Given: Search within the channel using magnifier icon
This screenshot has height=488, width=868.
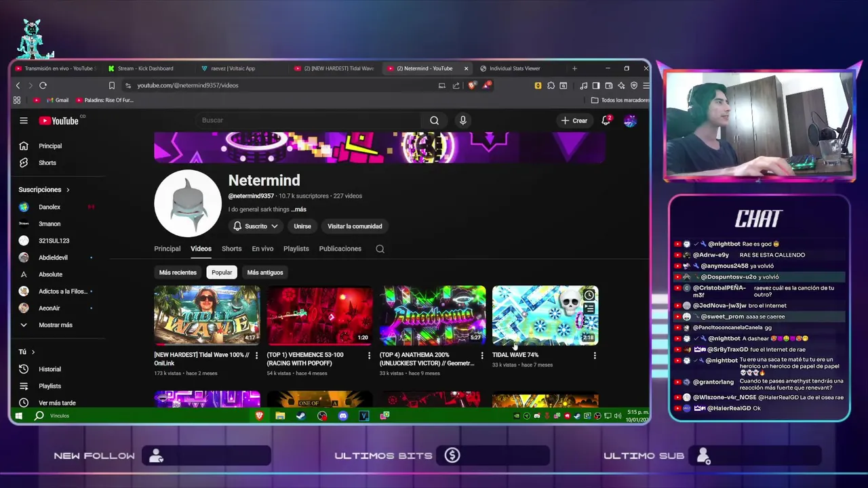Looking at the screenshot, I should (x=380, y=249).
